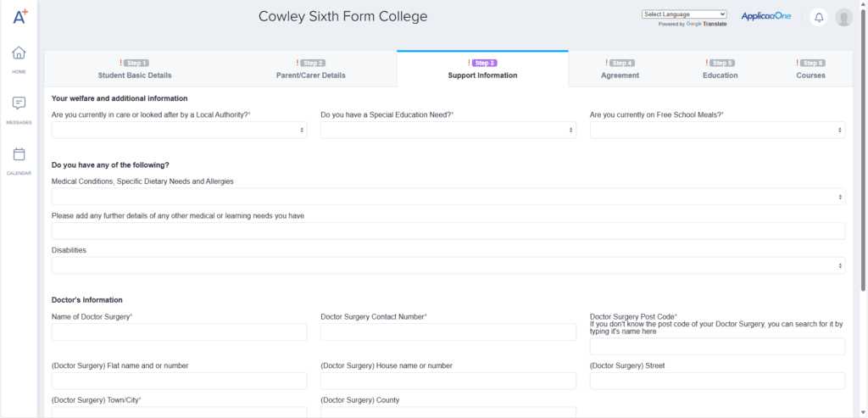Click the notification bell icon
The height and width of the screenshot is (418, 868).
[x=818, y=18]
